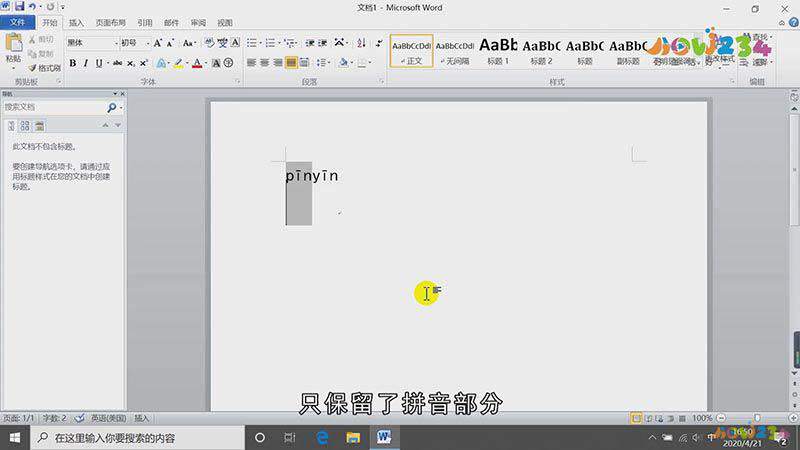Click the Paste (粘贴) icon

[x=14, y=43]
